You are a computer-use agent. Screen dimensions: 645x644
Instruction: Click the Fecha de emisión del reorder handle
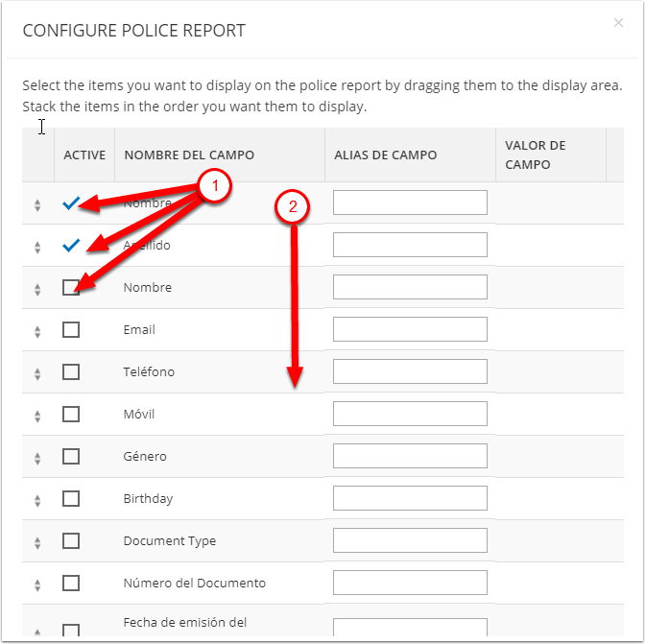37,632
